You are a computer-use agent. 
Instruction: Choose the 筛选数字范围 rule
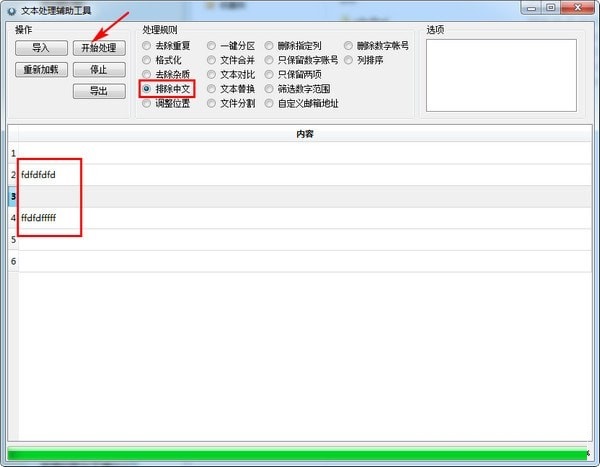point(297,89)
